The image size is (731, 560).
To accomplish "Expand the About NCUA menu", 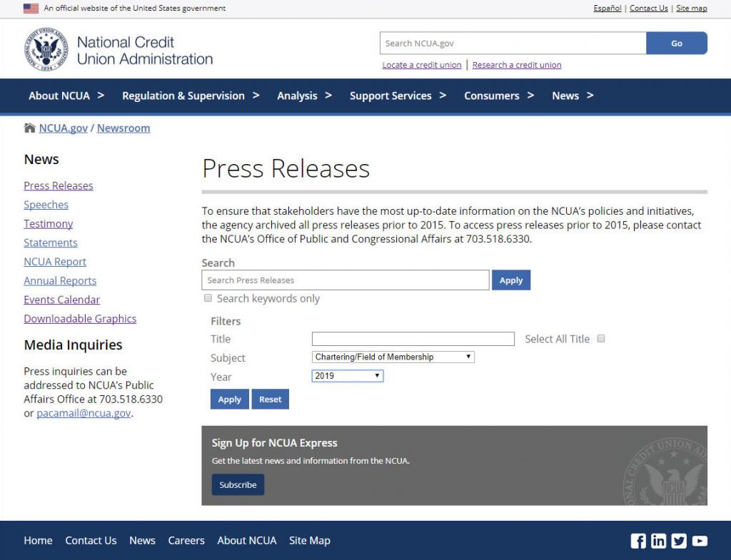I will click(x=66, y=96).
